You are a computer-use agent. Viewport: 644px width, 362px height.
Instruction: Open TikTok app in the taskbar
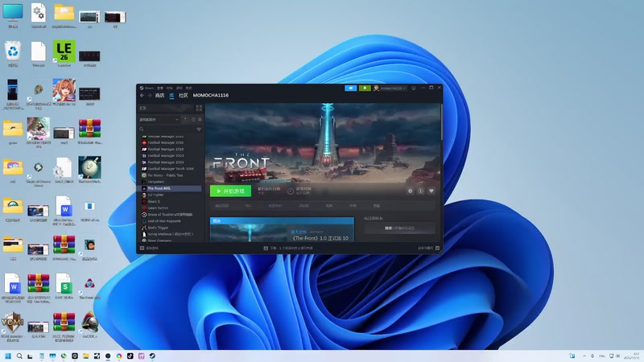click(x=130, y=356)
